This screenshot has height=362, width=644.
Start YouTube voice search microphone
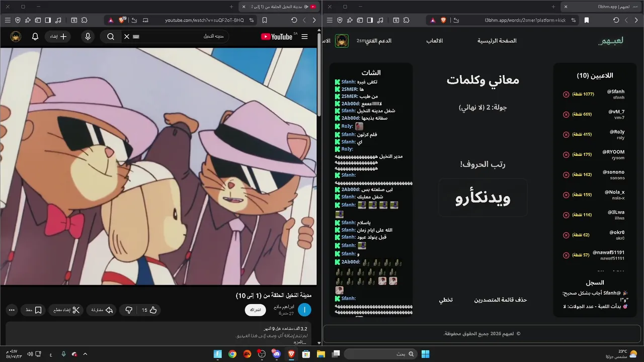88,37
